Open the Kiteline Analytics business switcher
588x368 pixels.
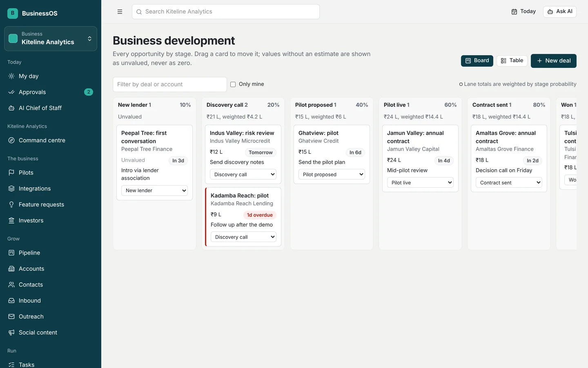pyautogui.click(x=51, y=38)
